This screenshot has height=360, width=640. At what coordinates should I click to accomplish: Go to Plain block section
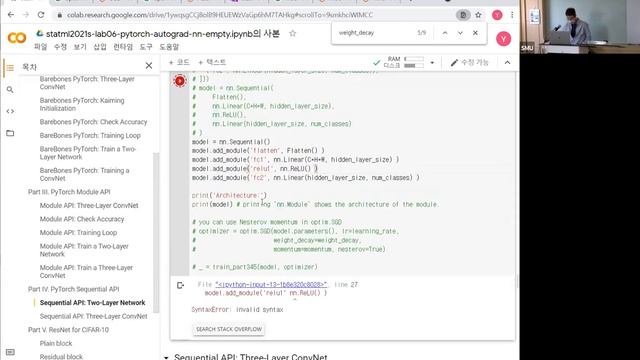pos(56,343)
